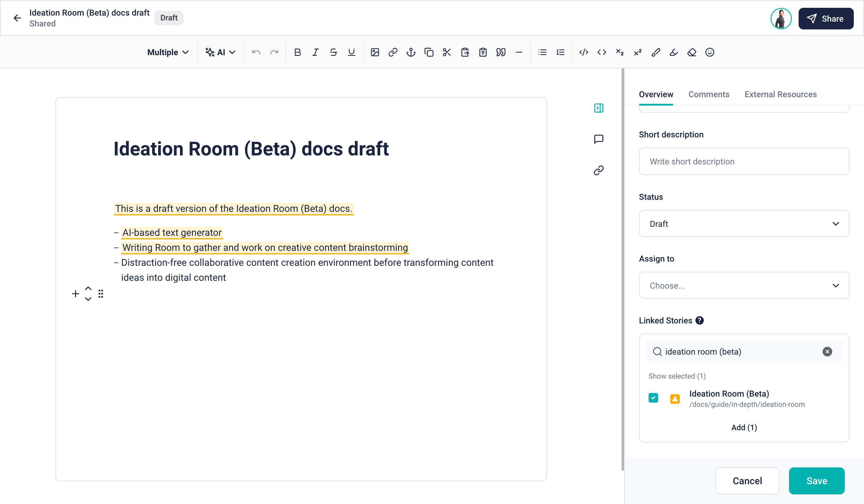Screen dimensions: 864x504
Task: Pick text color with the brush icon
Action: point(655,52)
